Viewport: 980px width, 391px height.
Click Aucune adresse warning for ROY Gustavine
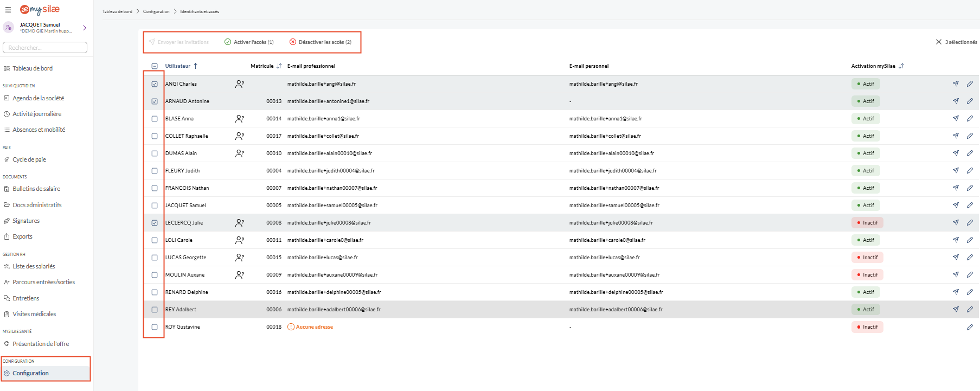pos(310,327)
